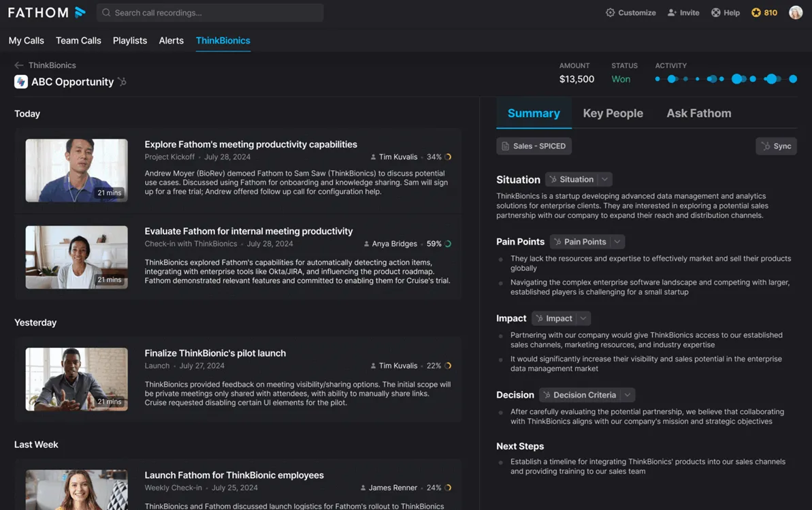812x510 pixels.
Task: Click the 24% progress ring icon
Action: point(448,488)
